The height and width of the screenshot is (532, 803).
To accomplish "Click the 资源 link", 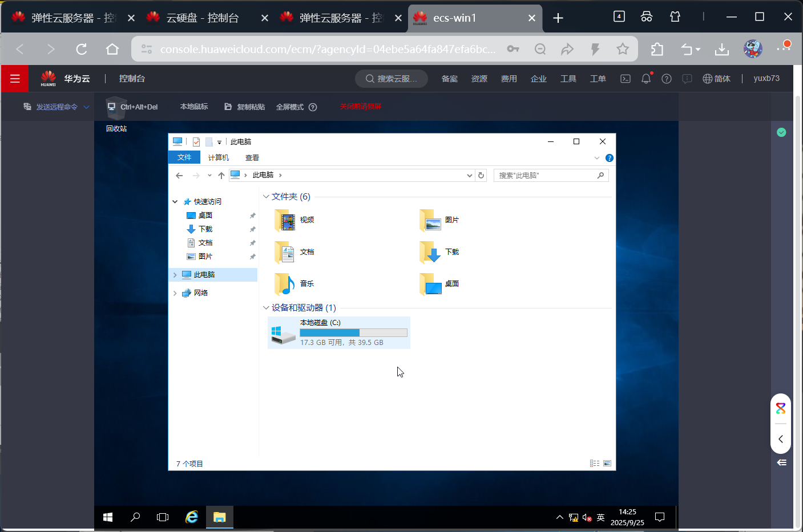I will pos(479,79).
